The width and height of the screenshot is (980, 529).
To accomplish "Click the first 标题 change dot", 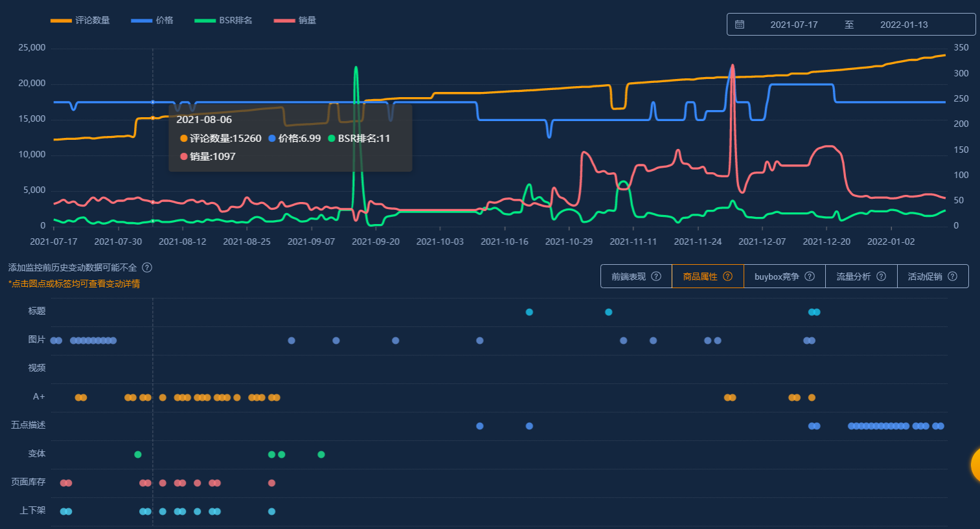I will [529, 312].
